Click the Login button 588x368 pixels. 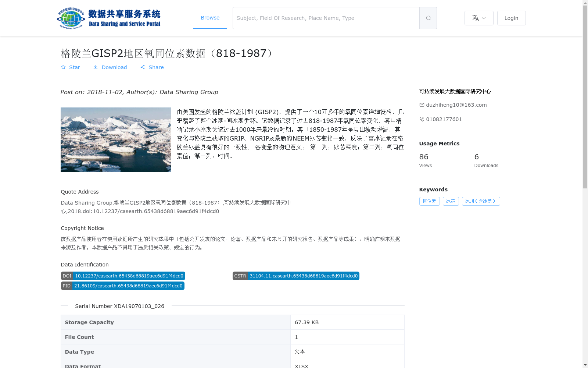coord(511,18)
